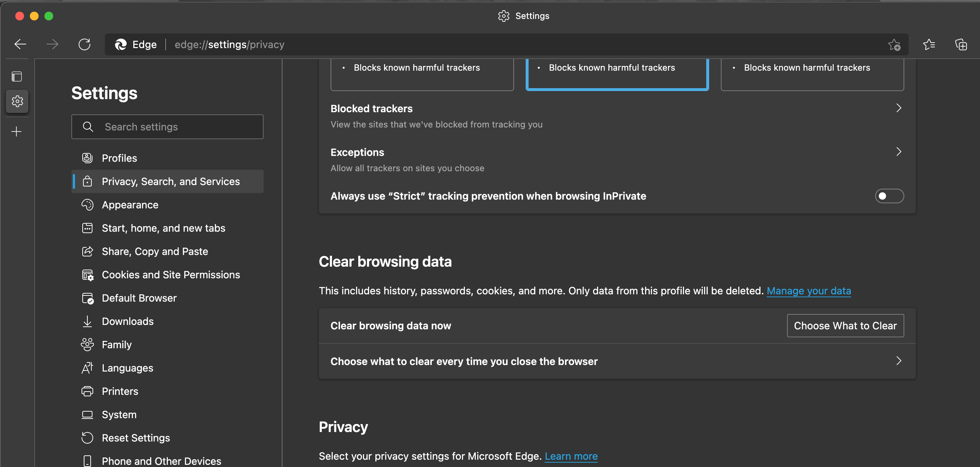Click the browser back arrow
This screenshot has height=467, width=980.
(x=20, y=44)
